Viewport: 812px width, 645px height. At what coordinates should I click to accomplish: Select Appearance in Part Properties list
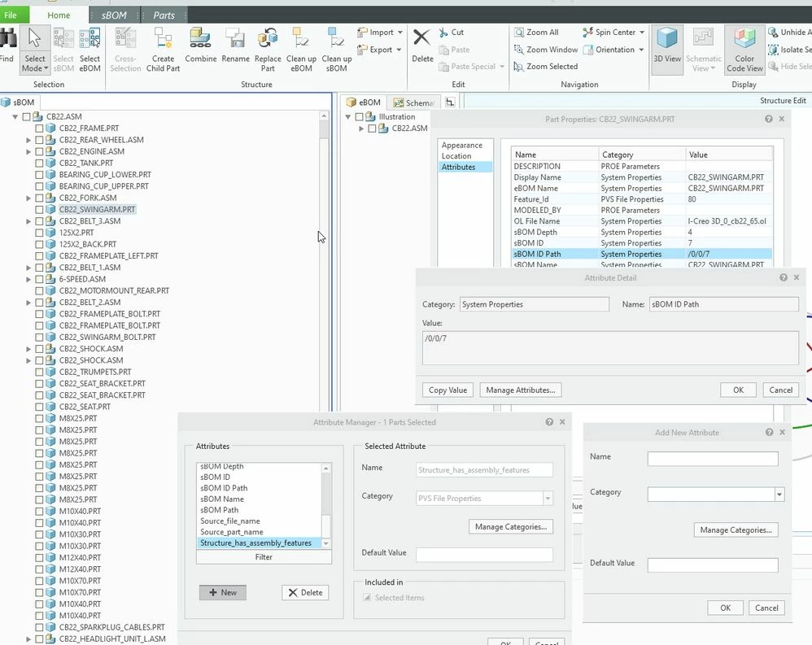tap(461, 145)
